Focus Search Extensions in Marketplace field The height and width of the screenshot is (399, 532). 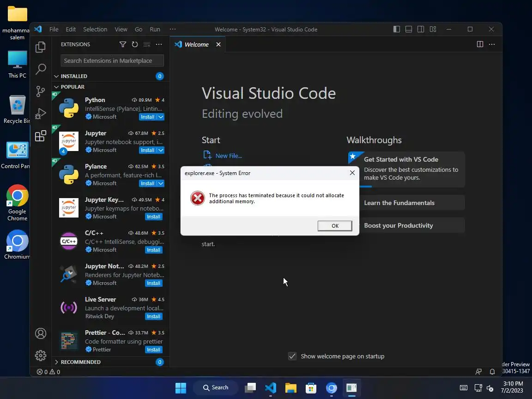[112, 61]
